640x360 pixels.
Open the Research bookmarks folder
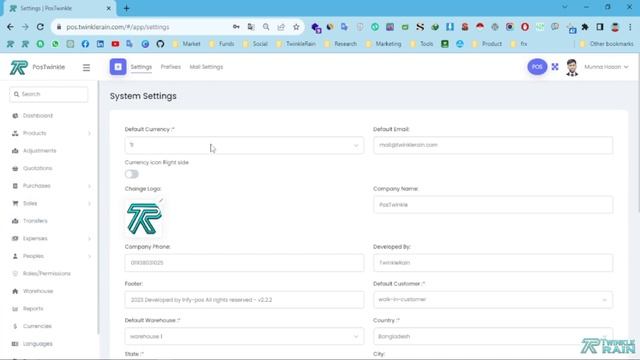click(x=340, y=44)
